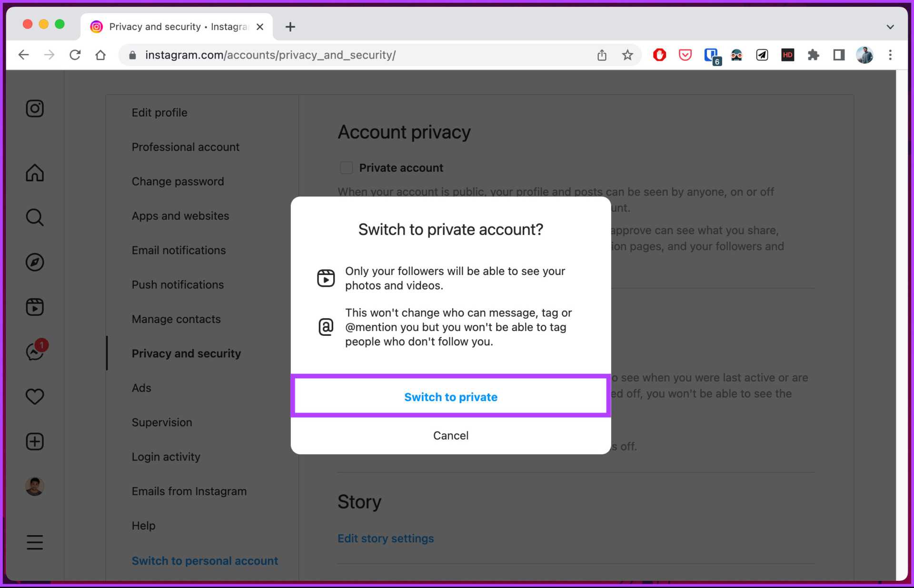Open the Extensions puzzle-piece menu
Screen dimensions: 914x588
[813, 55]
